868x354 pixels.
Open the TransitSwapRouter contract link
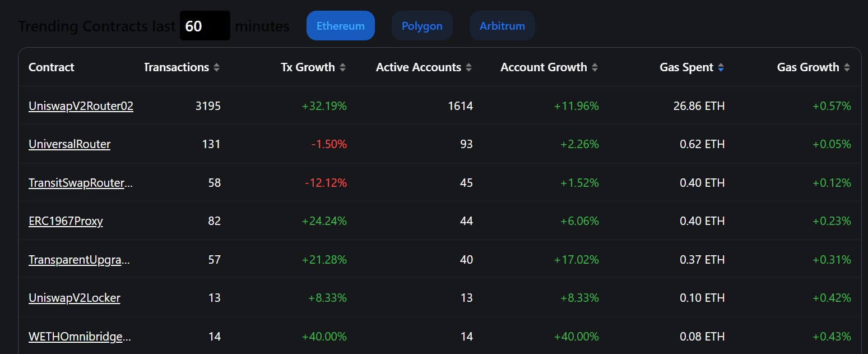point(81,183)
